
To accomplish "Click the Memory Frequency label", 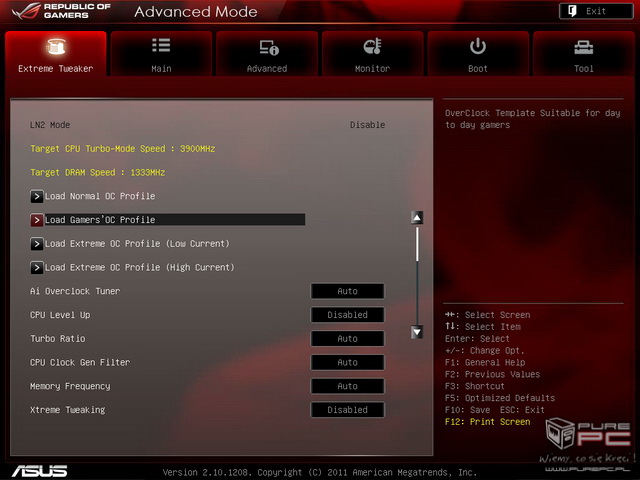I will (x=70, y=386).
